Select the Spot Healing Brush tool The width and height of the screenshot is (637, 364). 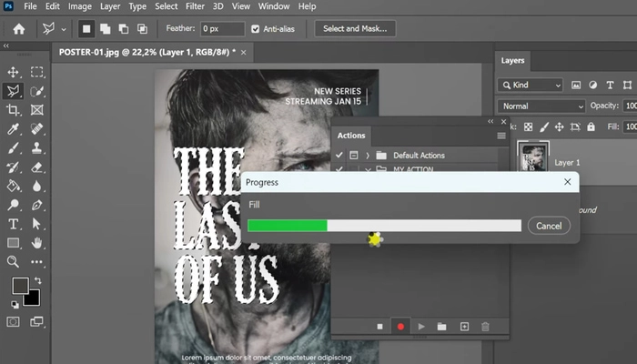click(37, 129)
